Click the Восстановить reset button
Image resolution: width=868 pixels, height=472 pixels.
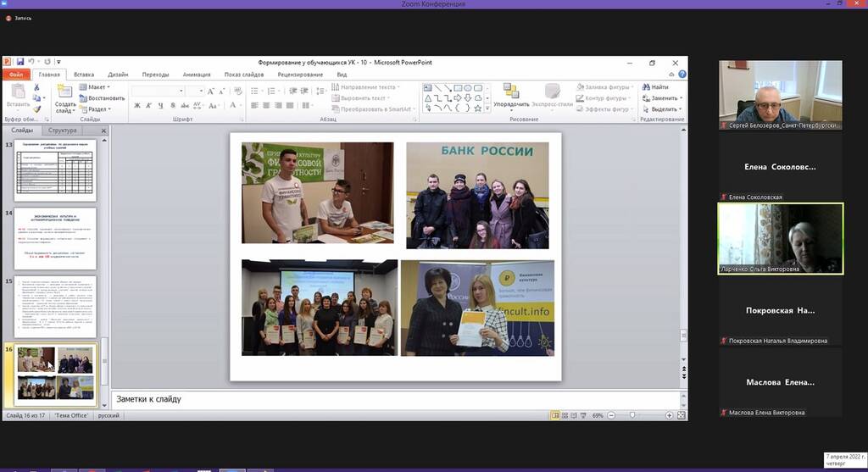pyautogui.click(x=102, y=98)
